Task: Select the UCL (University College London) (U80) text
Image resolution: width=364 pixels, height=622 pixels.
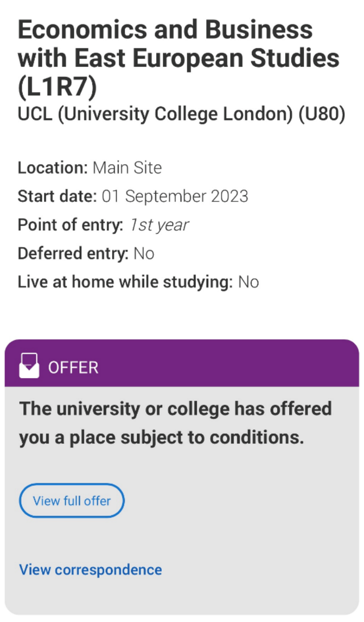Action: 181,115
